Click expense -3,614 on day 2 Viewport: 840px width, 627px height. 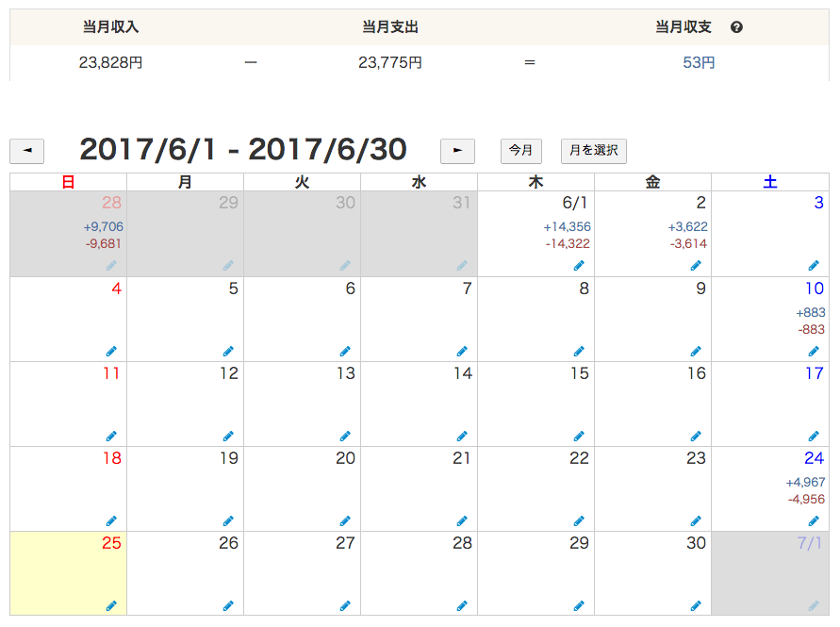[x=688, y=244]
